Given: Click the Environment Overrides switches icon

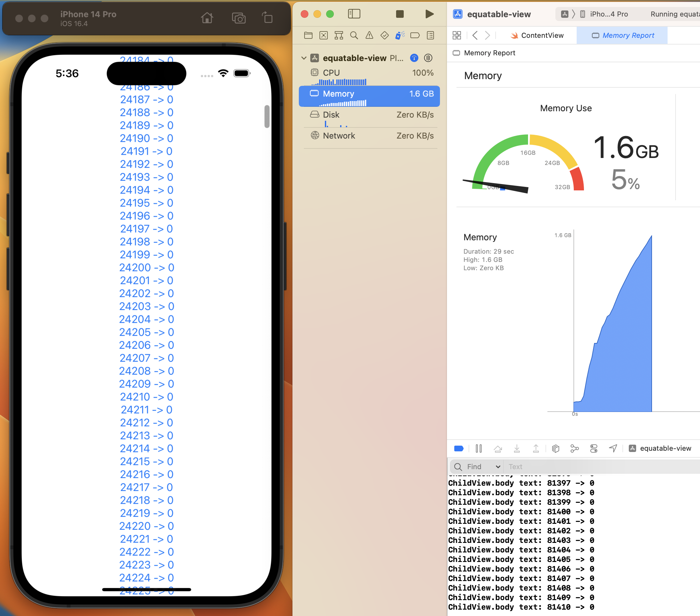Looking at the screenshot, I should pyautogui.click(x=594, y=448).
